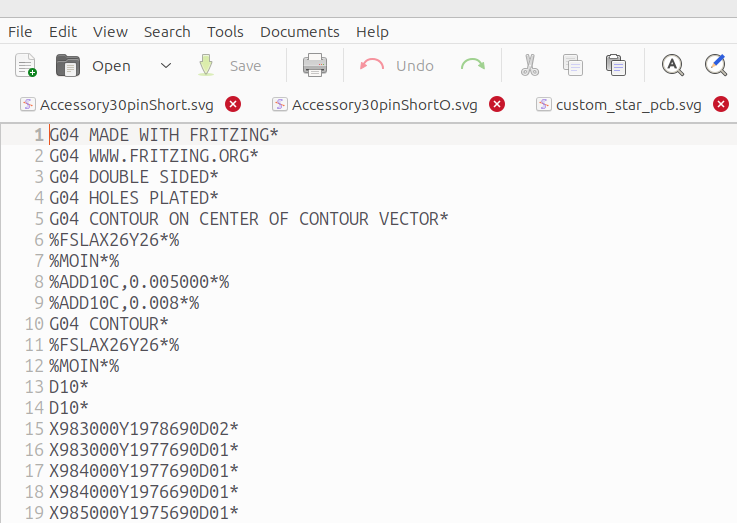Click the Open file folder icon

[68, 66]
